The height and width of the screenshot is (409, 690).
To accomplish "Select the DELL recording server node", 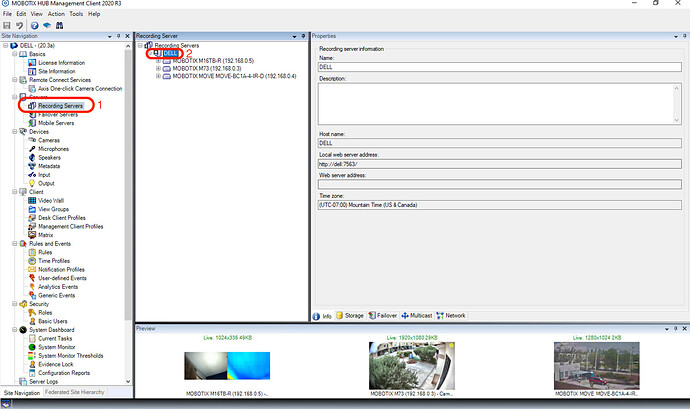I will (x=170, y=53).
